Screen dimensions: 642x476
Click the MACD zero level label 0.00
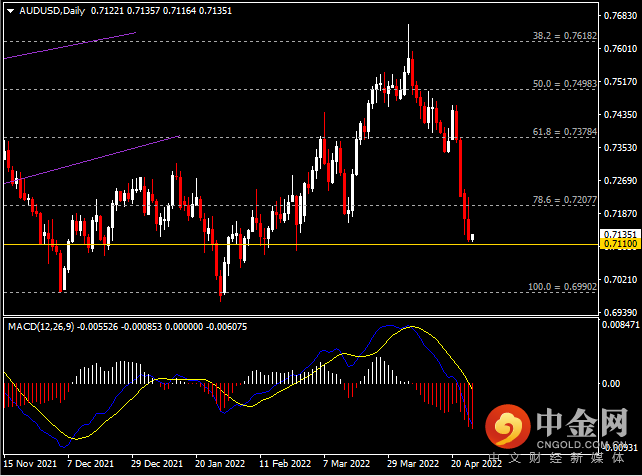click(610, 384)
